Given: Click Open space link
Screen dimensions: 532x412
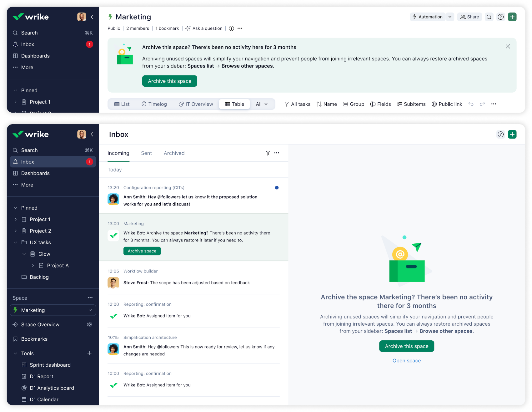Looking at the screenshot, I should click(x=406, y=361).
